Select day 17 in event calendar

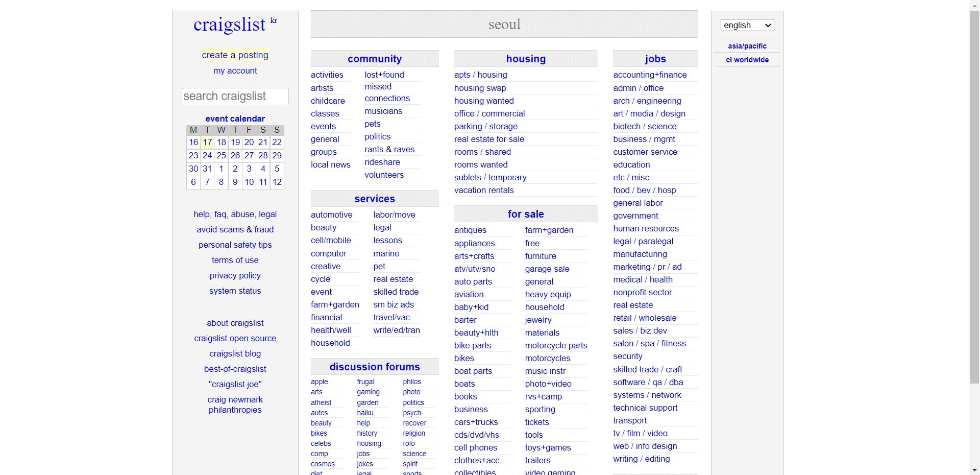[x=207, y=142]
